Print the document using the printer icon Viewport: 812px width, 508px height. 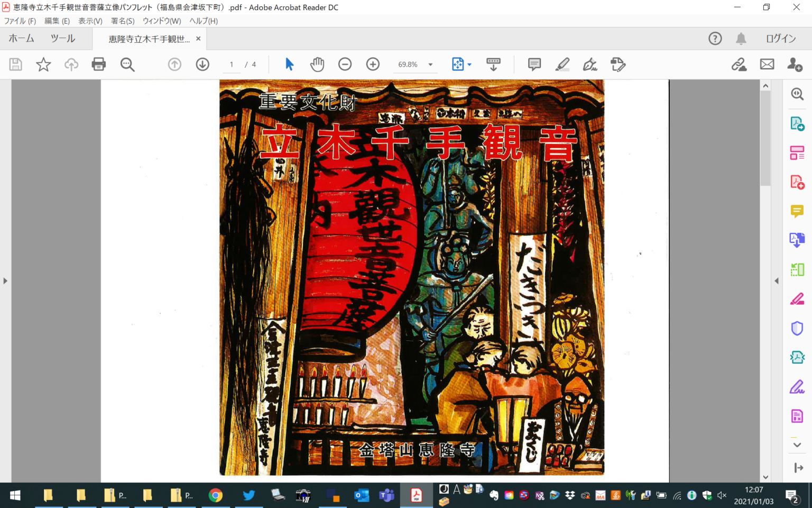(x=99, y=65)
